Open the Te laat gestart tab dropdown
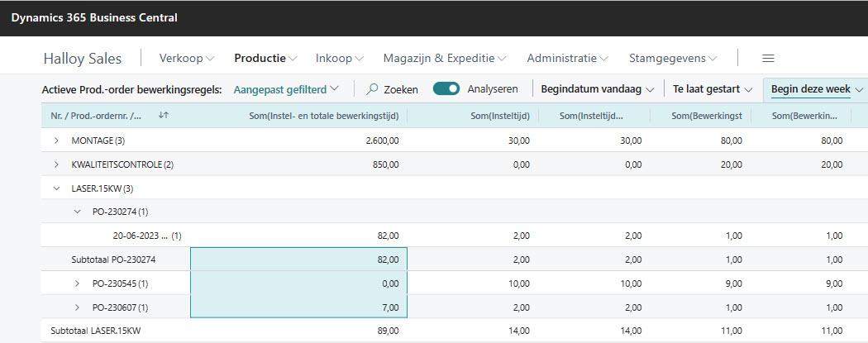Viewport: 868px width, 343px height. pyautogui.click(x=713, y=88)
